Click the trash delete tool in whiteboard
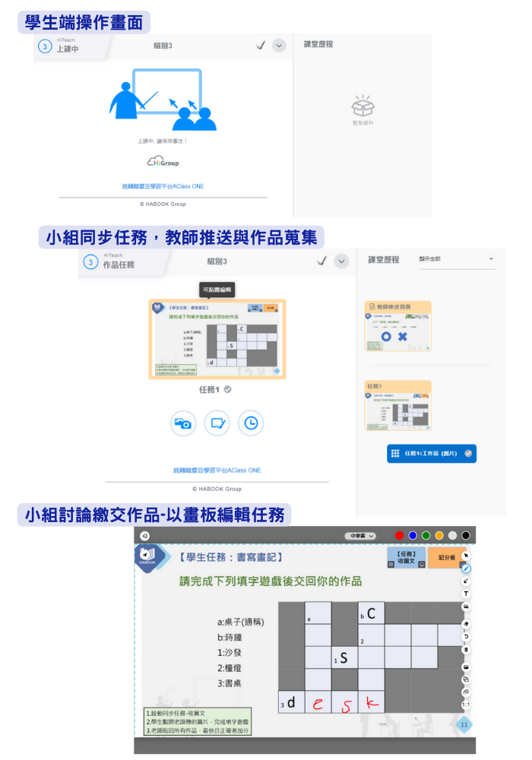 (466, 650)
